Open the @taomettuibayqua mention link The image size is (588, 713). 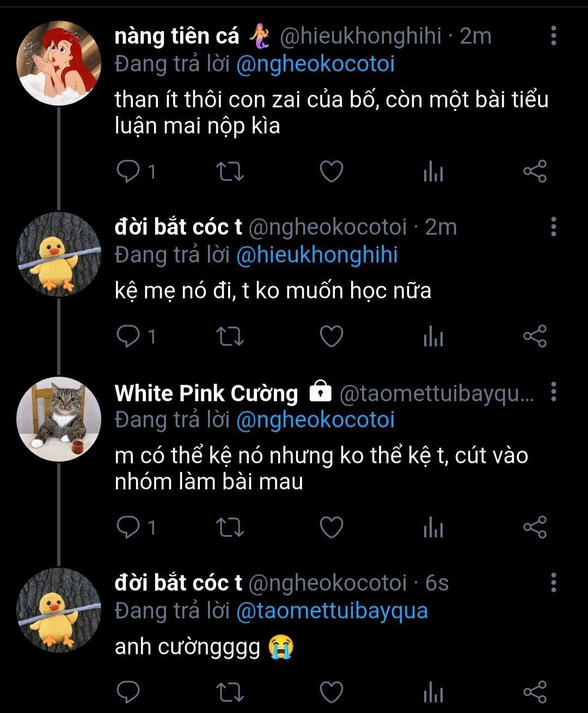(x=332, y=611)
